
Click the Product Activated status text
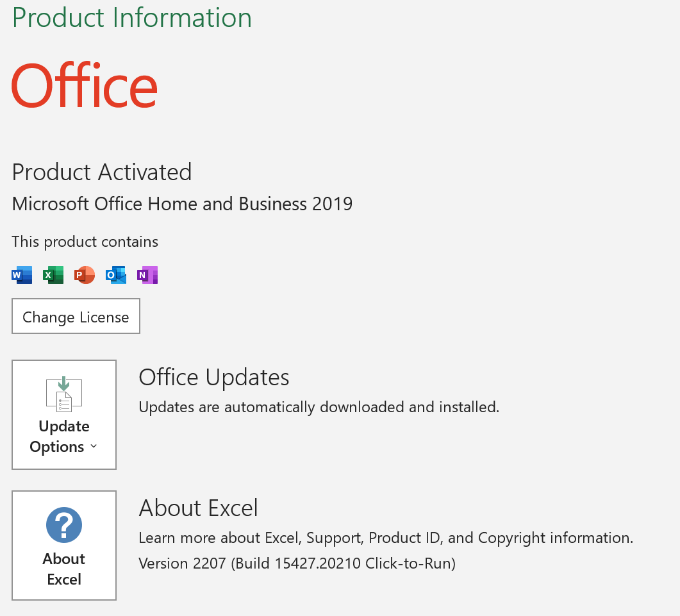point(102,172)
